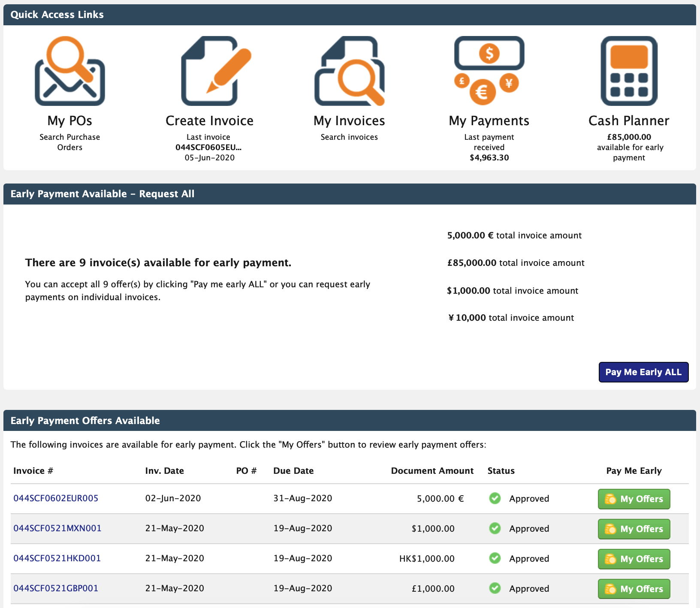
Task: Click My Offers for invoice 044SCF0602EUR005
Action: click(x=634, y=499)
